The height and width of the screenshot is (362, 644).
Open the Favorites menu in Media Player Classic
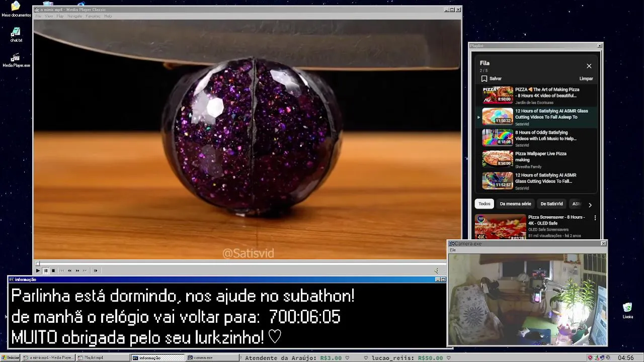(93, 16)
